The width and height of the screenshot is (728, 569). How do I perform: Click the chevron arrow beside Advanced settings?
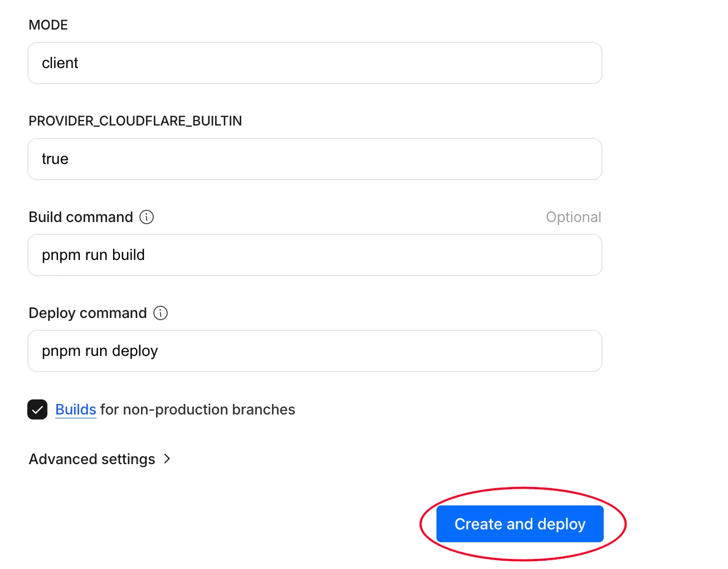point(167,459)
